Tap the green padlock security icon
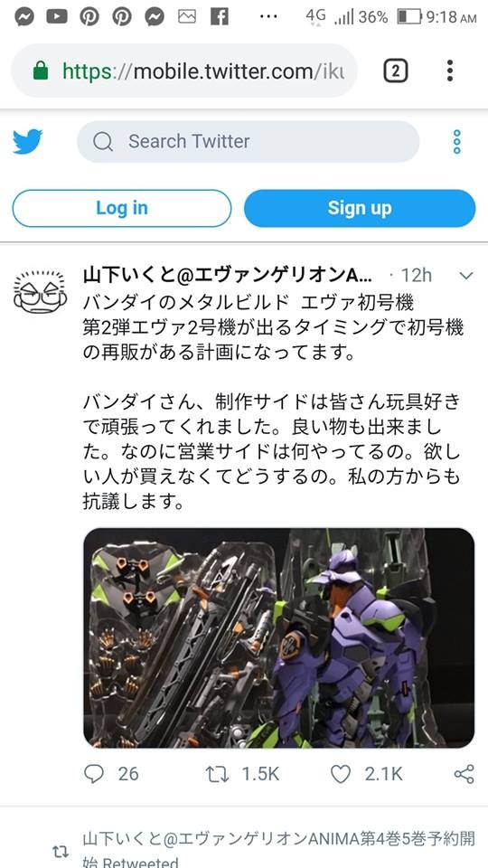This screenshot has height=868, width=488. [x=41, y=71]
